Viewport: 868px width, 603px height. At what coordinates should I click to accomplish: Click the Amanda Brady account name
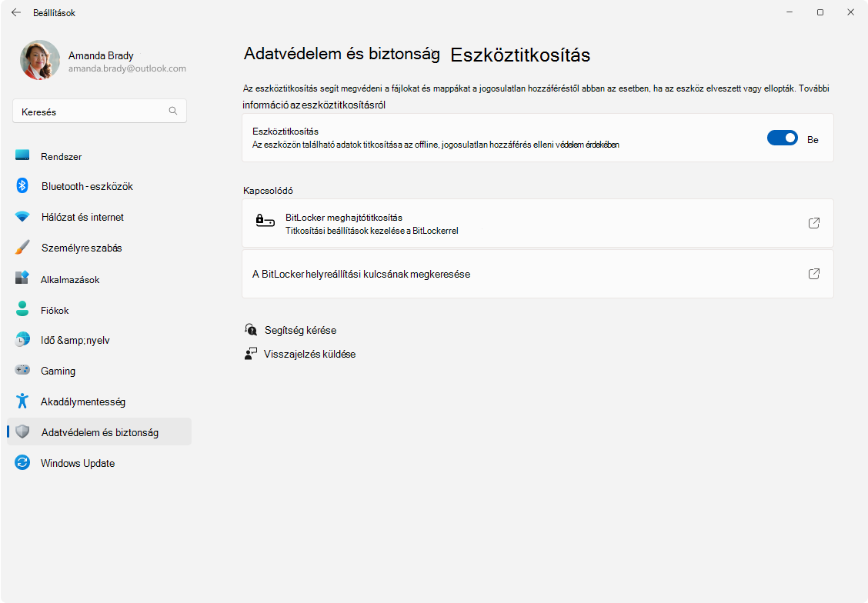(x=101, y=55)
